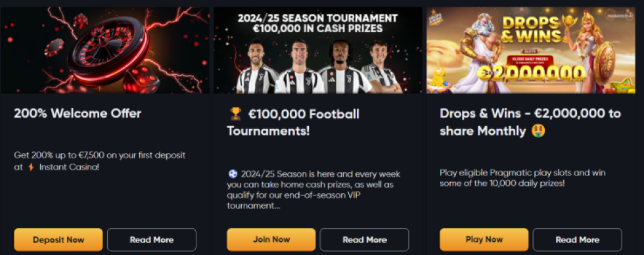Click the lightning bolt icon before Instant Casino

coord(31,167)
